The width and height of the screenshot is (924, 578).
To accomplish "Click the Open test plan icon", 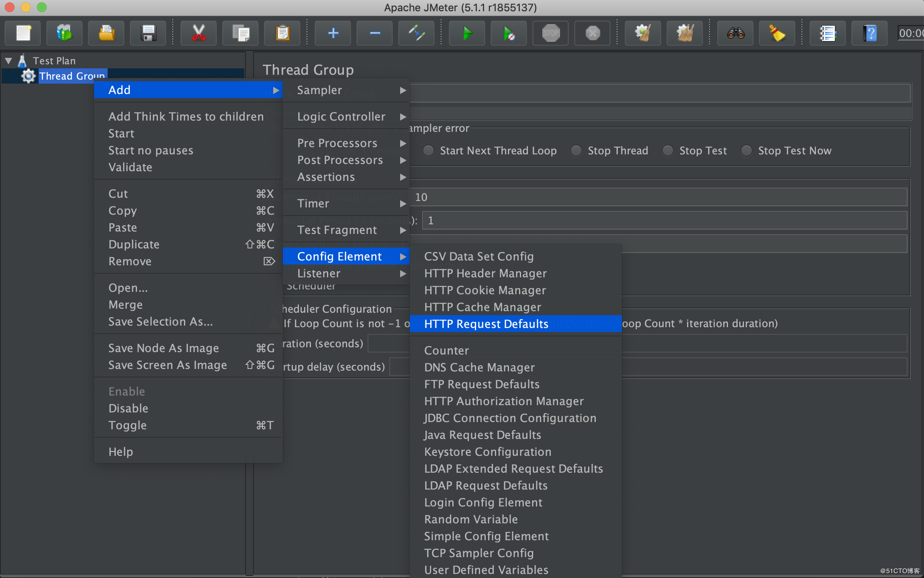I will click(x=106, y=33).
